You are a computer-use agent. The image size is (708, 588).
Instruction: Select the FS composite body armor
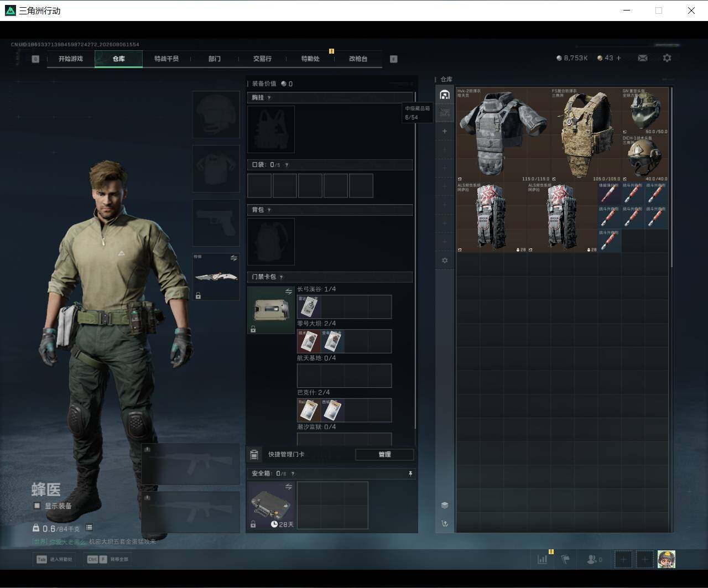[585, 134]
